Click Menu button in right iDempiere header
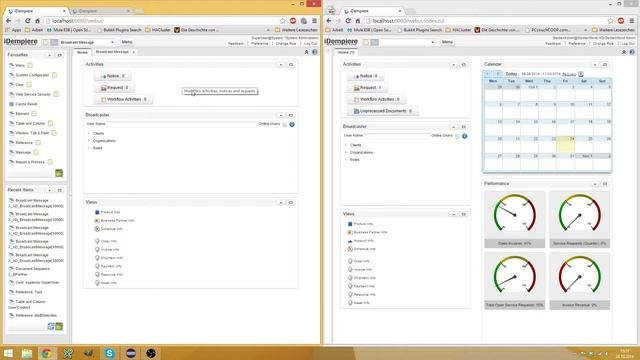This screenshot has height=360, width=640. pyautogui.click(x=447, y=42)
